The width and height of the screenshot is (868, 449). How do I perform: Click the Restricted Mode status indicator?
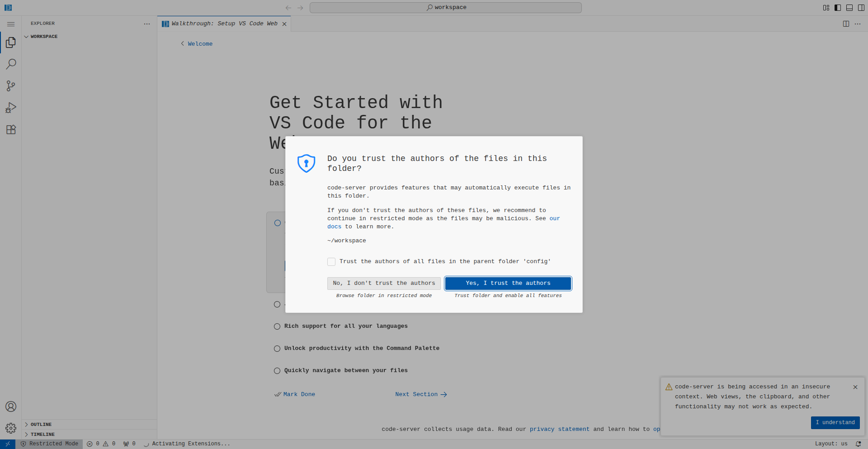click(x=49, y=444)
